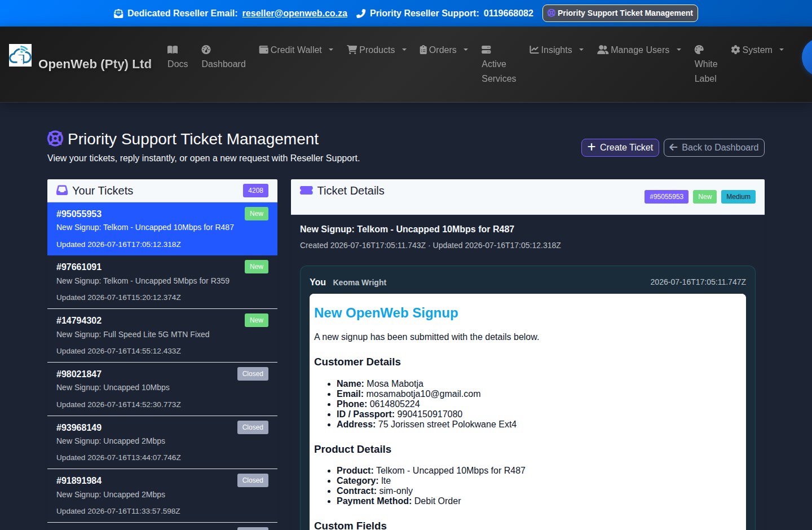Click the 0119668082 support phone number
Screen dimensions: 812x530
click(509, 13)
